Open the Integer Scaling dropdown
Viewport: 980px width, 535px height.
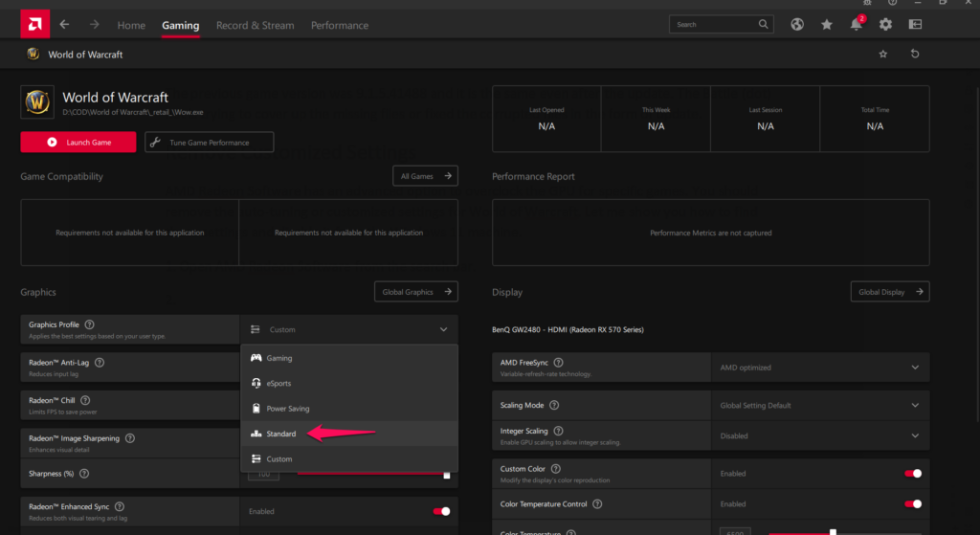pyautogui.click(x=820, y=435)
